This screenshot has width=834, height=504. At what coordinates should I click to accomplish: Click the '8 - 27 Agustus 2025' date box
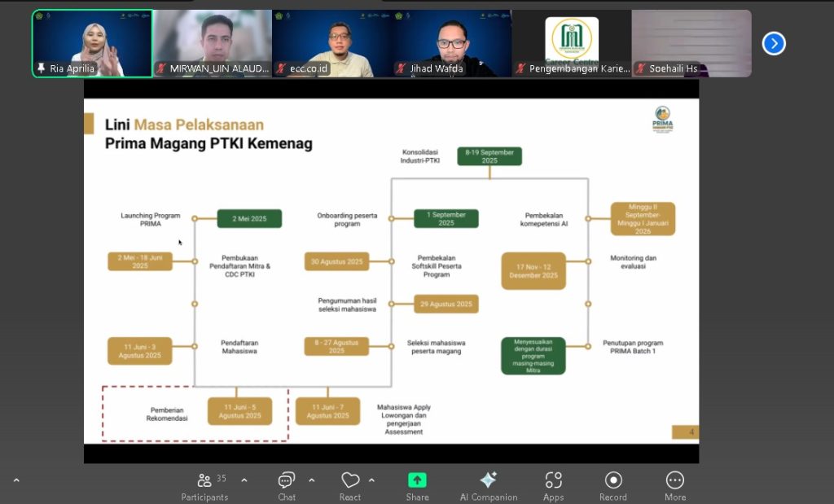[x=336, y=347]
